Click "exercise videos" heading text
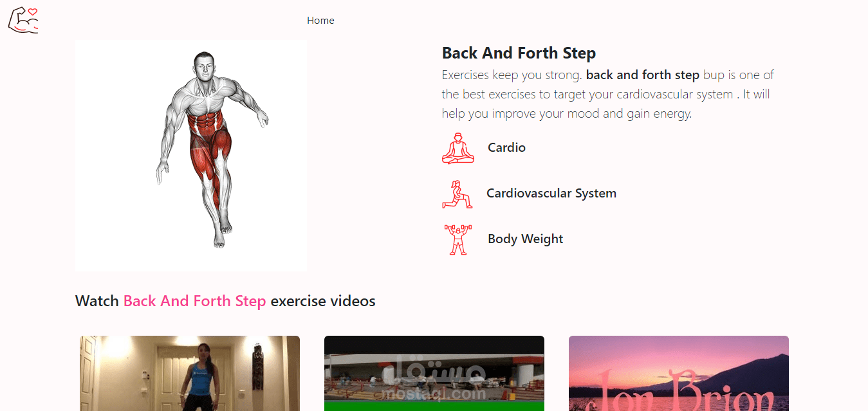This screenshot has height=411, width=868. 323,301
